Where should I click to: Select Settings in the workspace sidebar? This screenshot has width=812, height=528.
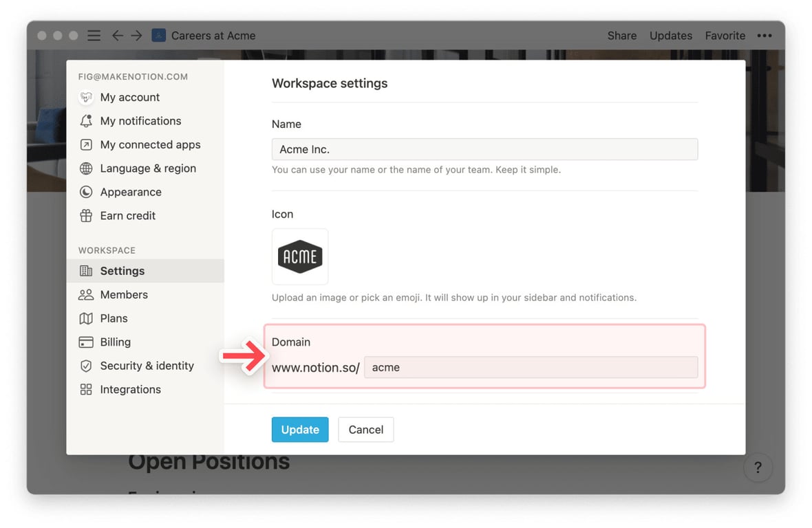point(122,271)
